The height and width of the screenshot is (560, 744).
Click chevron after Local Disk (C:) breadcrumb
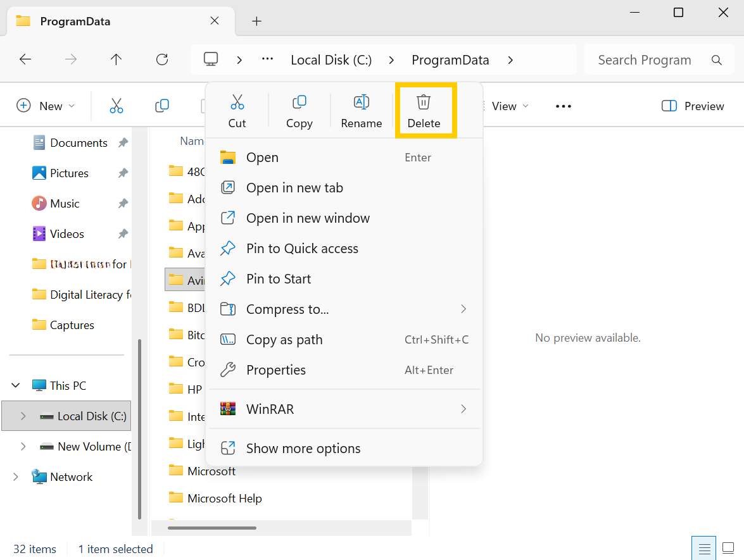[x=391, y=60]
